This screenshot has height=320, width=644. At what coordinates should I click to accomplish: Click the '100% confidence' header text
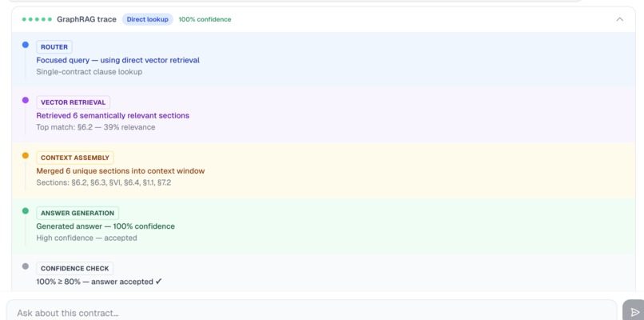[205, 19]
